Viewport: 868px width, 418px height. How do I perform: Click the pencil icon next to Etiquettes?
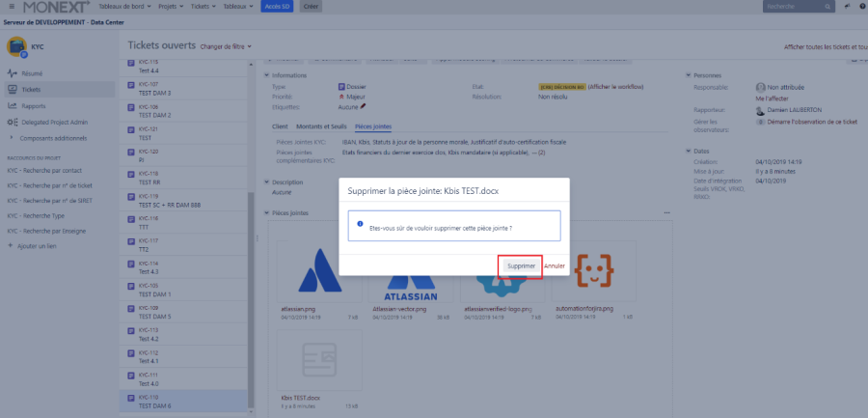(364, 105)
